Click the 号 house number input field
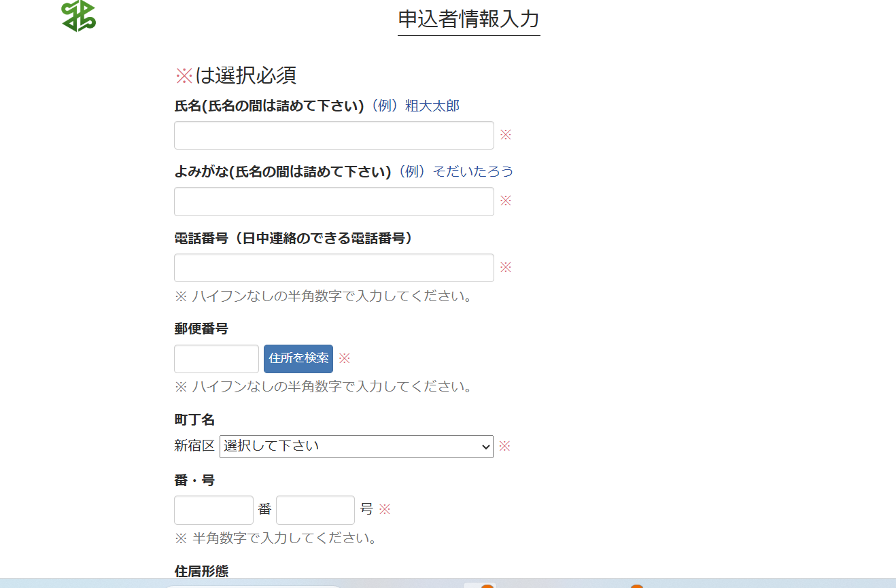Screen dimensions: 896x588 [315, 510]
